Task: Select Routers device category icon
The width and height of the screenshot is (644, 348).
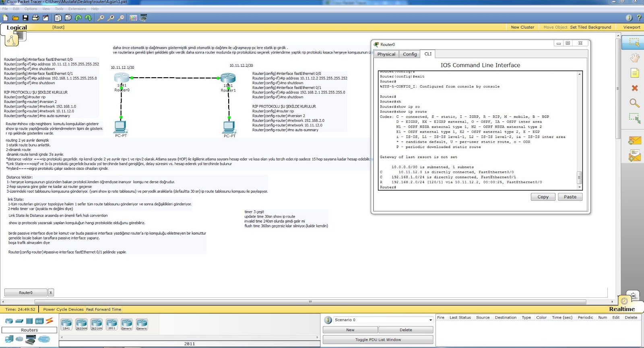Action: [9, 321]
